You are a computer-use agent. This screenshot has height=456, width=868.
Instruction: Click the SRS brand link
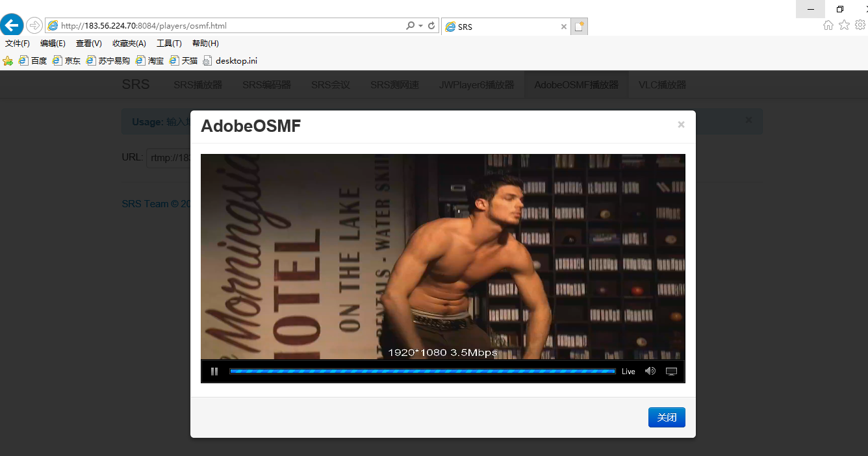tap(136, 84)
